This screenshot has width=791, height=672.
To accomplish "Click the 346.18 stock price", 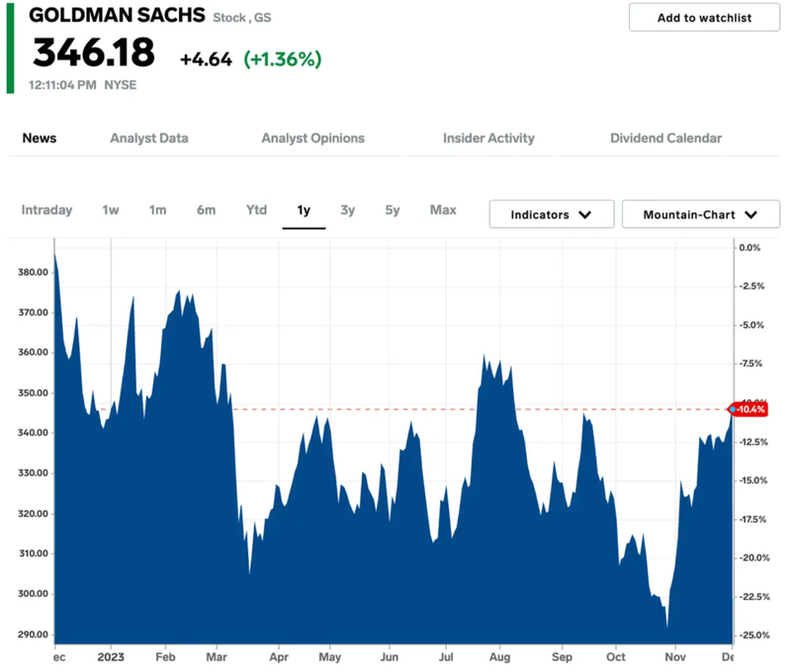I will pos(94,52).
